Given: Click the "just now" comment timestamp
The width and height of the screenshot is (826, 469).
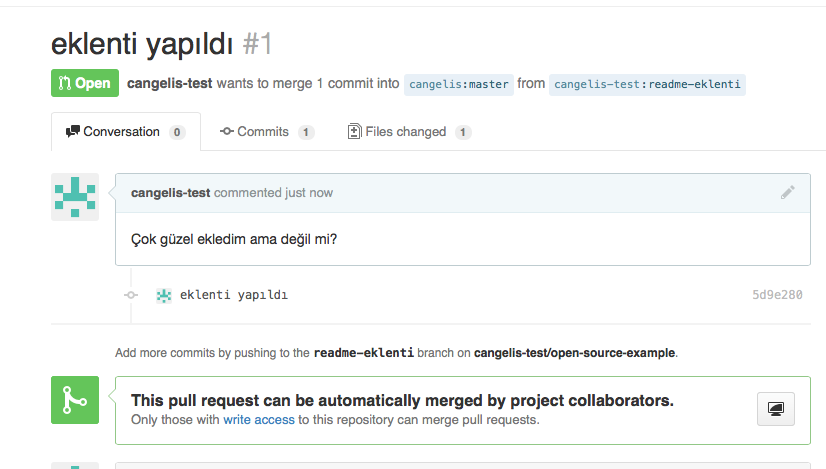Looking at the screenshot, I should [x=309, y=192].
